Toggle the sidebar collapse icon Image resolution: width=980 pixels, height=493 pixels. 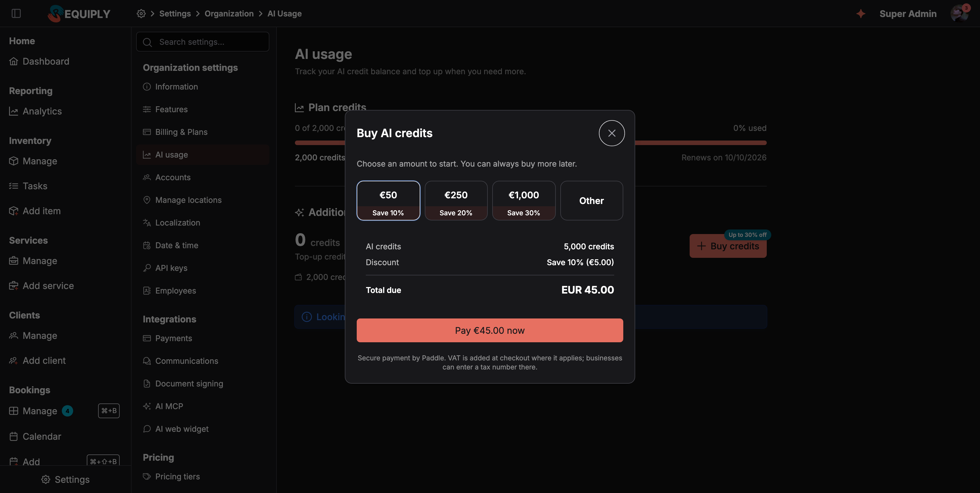coord(16,14)
